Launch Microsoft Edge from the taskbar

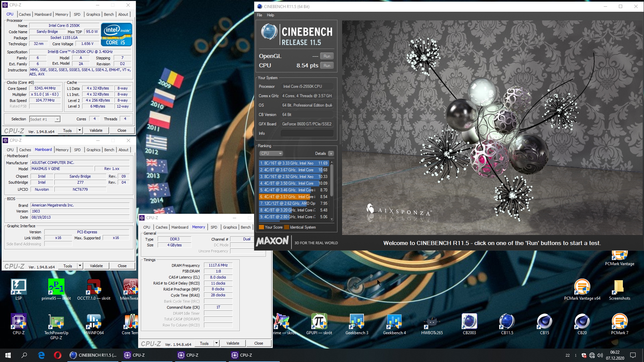(41, 355)
